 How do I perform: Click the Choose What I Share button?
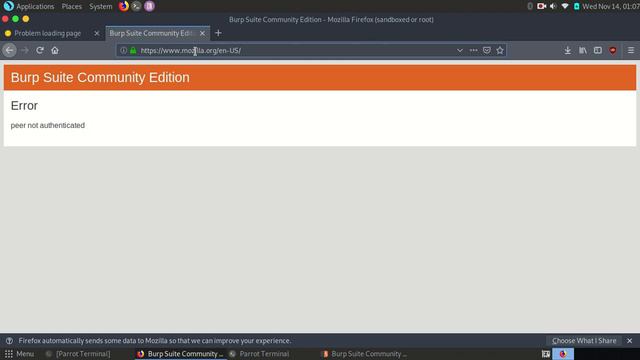[x=584, y=340]
